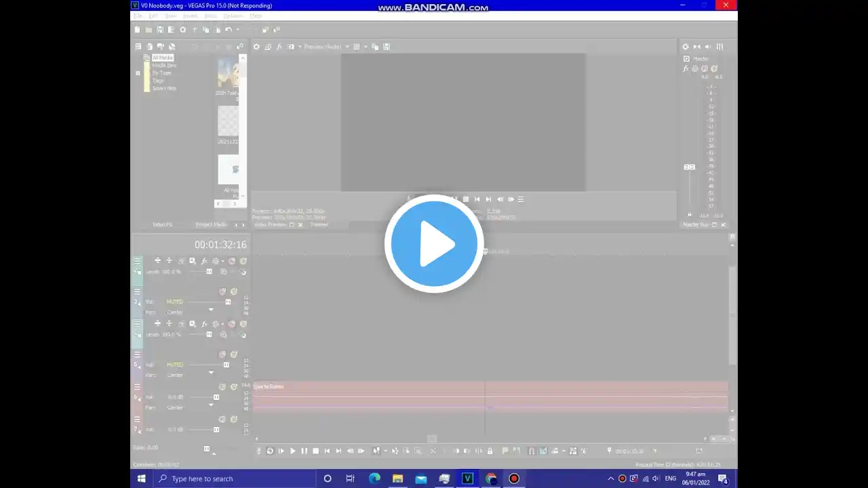868x488 pixels.
Task: Toggle lock envelopes padlock icon below timeline
Action: pyautogui.click(x=490, y=451)
